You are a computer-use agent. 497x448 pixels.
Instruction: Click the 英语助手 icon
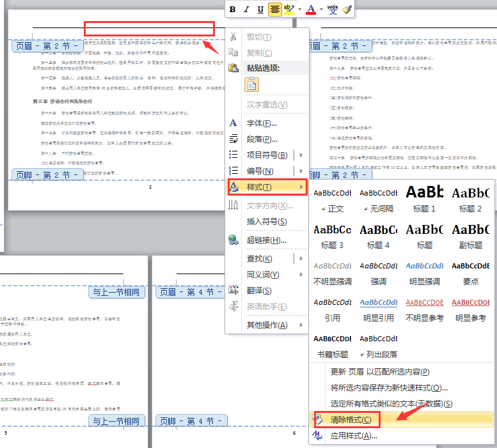point(233,306)
